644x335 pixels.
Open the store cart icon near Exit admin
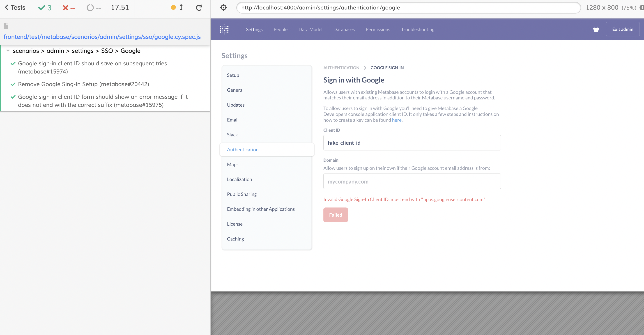point(596,29)
